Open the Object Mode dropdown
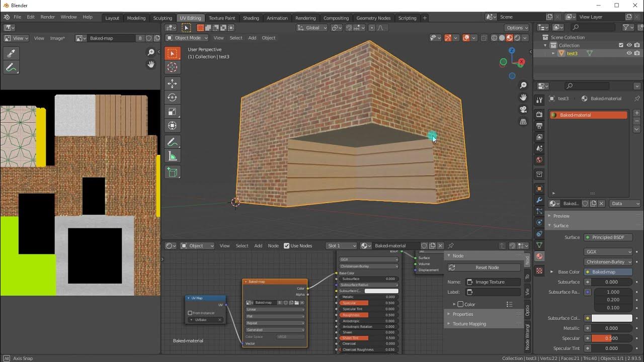 pos(188,38)
